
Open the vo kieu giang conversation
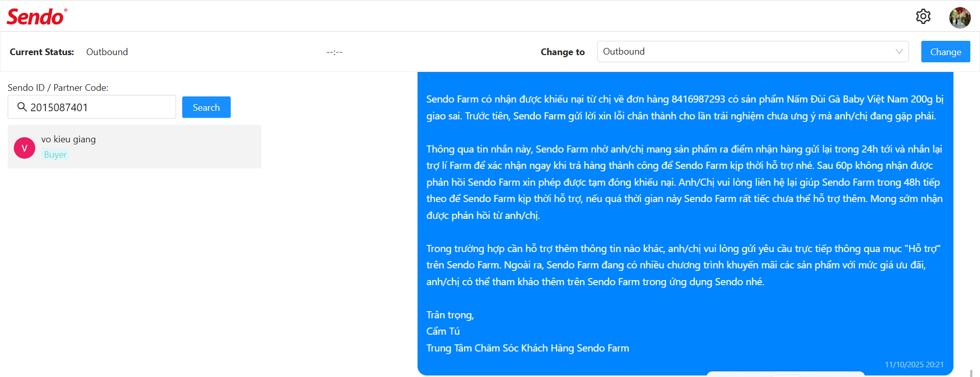point(134,146)
